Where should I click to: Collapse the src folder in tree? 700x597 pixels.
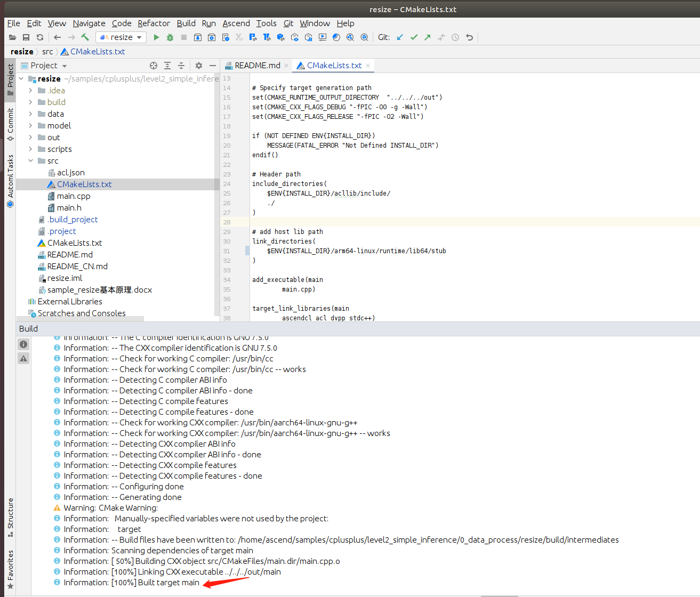click(30, 161)
